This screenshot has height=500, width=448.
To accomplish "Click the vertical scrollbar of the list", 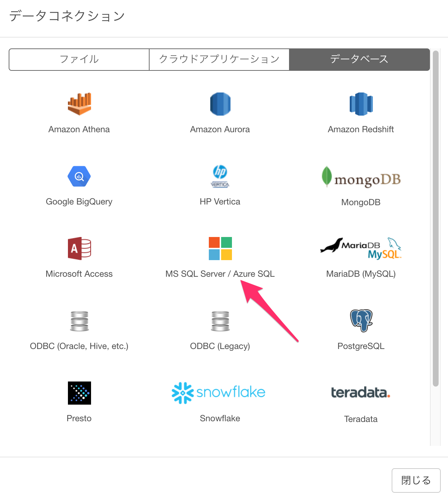I will [436, 219].
